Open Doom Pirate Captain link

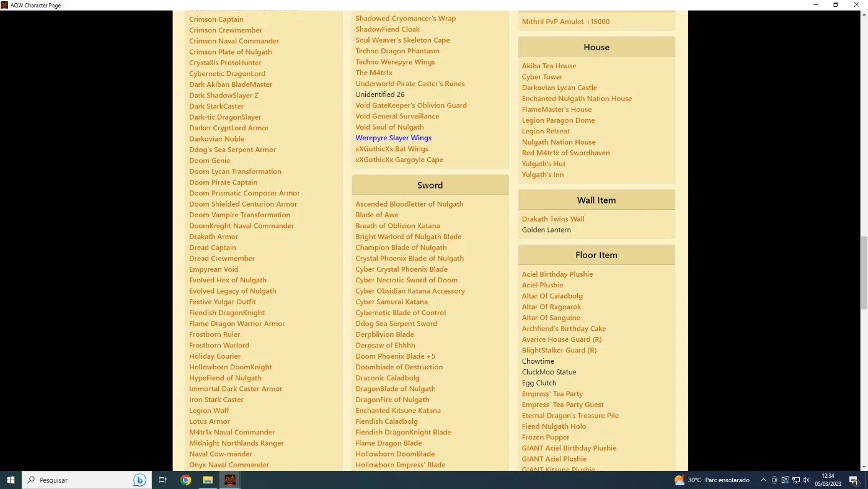point(223,182)
